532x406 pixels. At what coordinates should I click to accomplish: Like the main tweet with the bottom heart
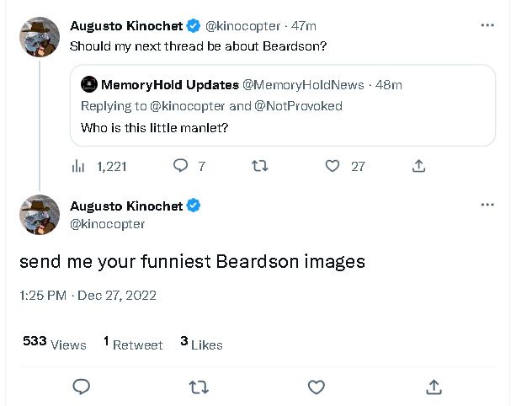pyautogui.click(x=317, y=387)
